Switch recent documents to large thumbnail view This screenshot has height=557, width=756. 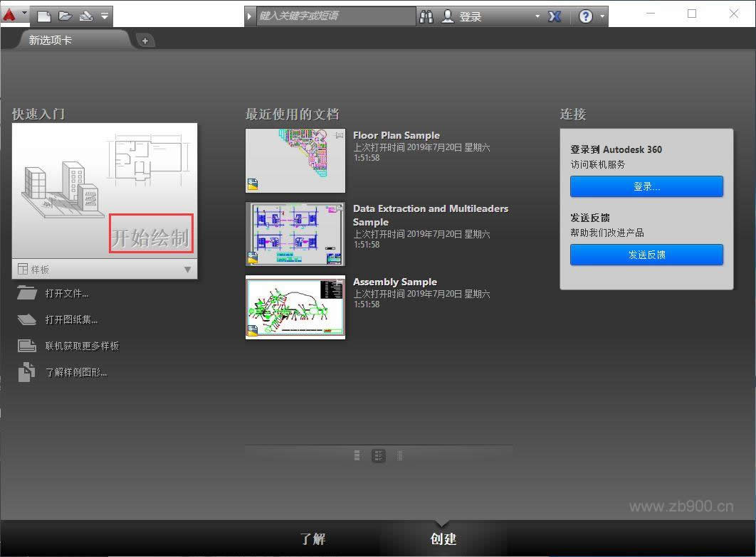click(x=357, y=455)
